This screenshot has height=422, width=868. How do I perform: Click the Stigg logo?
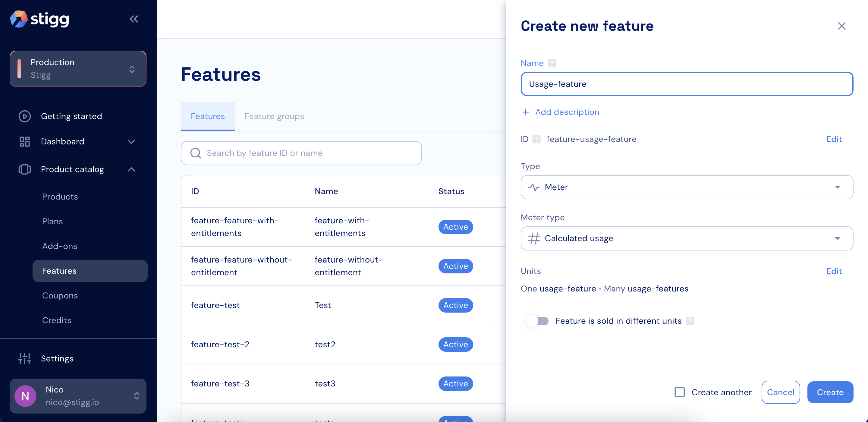[x=39, y=19]
